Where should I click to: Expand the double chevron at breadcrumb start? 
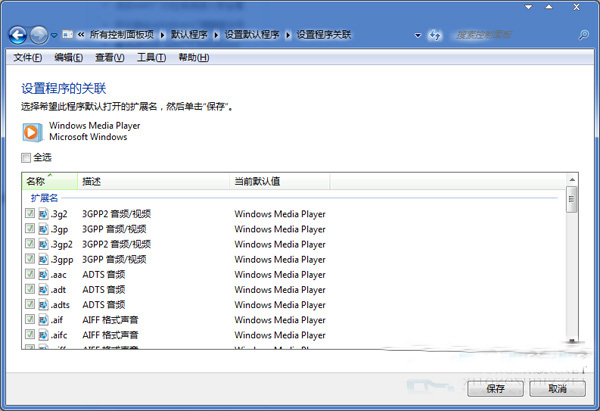click(x=81, y=35)
